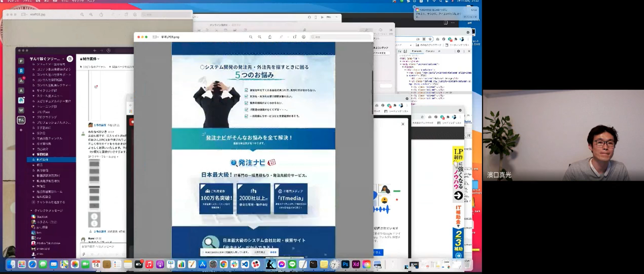644x274 pixels.
Task: Open トレーニング部 channel in Slack sidebar
Action: tap(47, 107)
